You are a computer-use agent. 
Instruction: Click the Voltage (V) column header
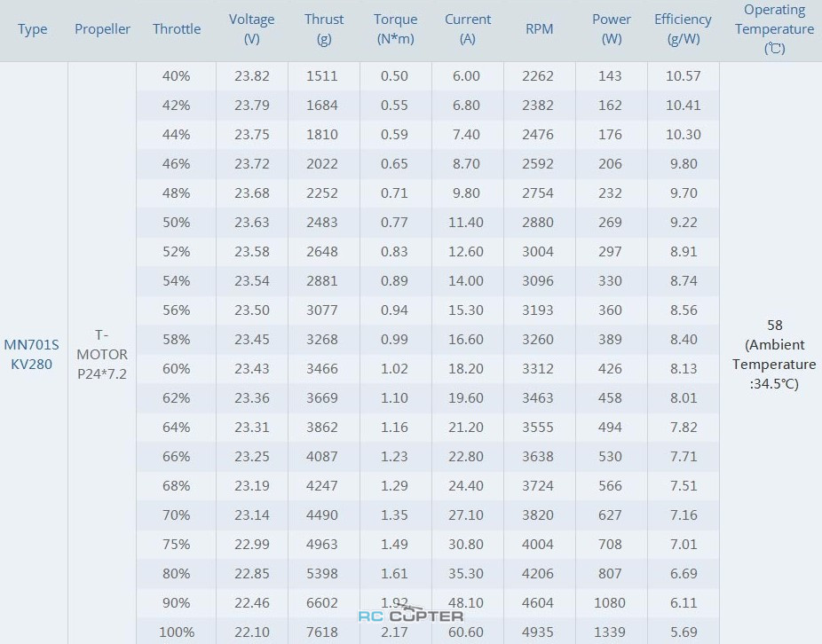coord(251,29)
